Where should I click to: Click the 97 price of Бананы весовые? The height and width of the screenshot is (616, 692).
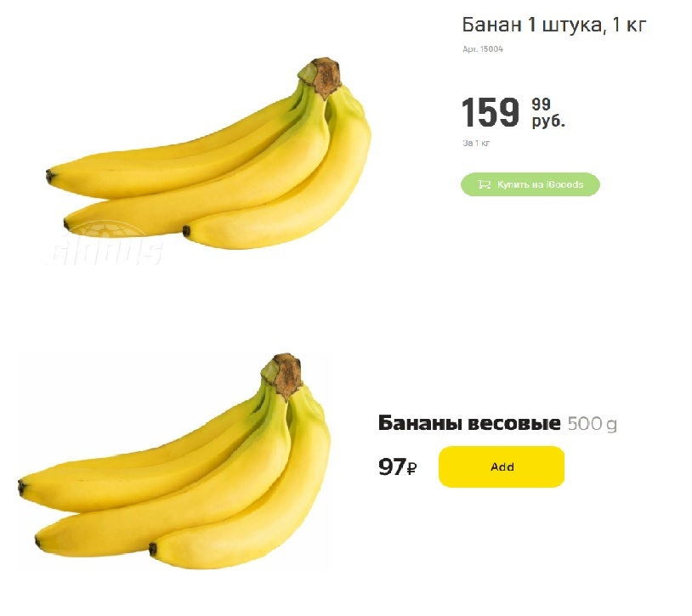[x=392, y=467]
